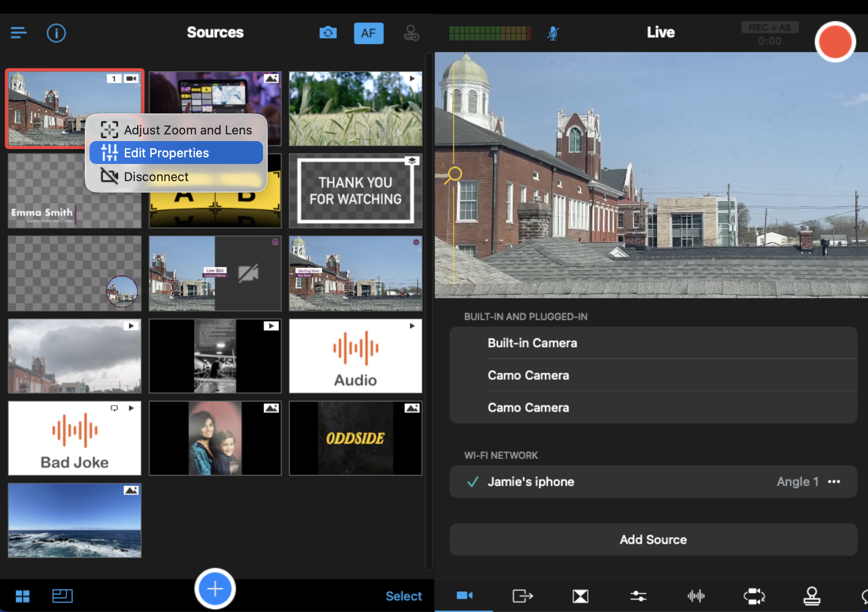This screenshot has height=612, width=868.
Task: Select the Live Q&A split-screen source
Action: tap(215, 273)
